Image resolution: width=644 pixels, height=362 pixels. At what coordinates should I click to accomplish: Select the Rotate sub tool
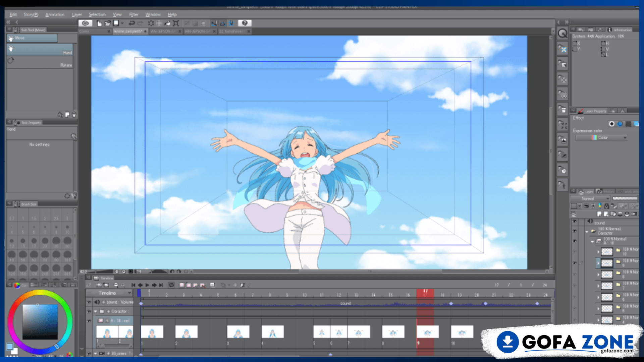pyautogui.click(x=40, y=62)
